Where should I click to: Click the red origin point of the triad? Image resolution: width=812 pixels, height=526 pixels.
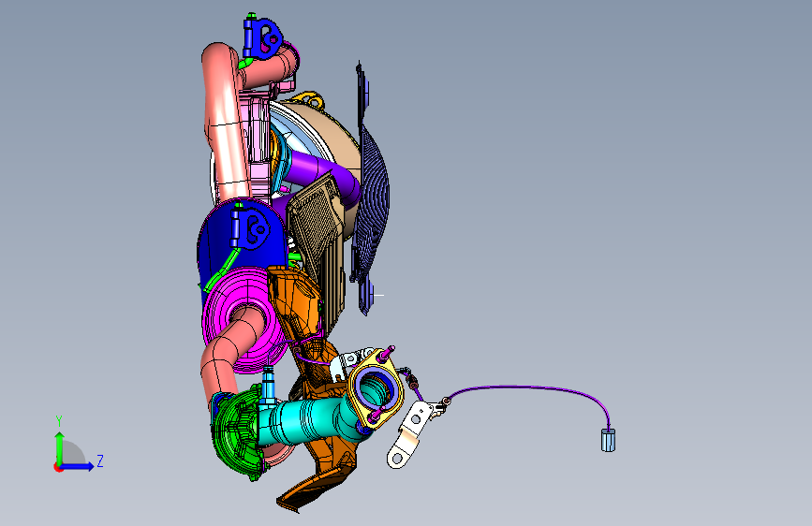tap(58, 467)
